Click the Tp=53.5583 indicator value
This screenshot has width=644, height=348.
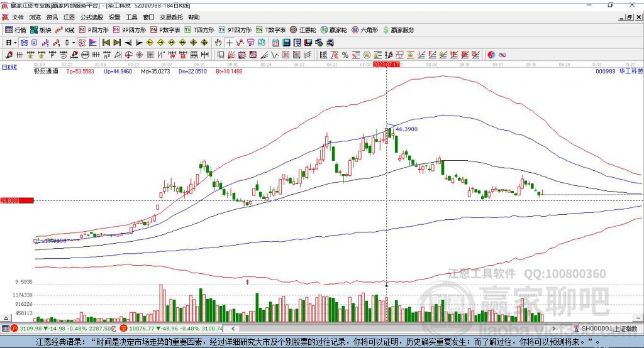click(x=80, y=71)
